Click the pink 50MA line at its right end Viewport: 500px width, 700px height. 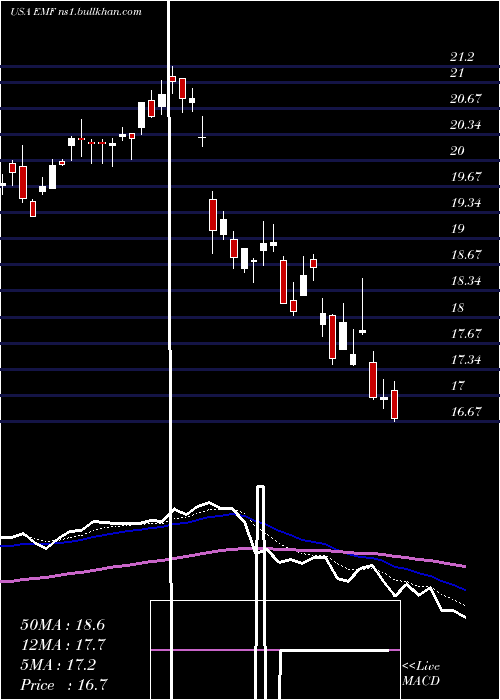tap(463, 566)
